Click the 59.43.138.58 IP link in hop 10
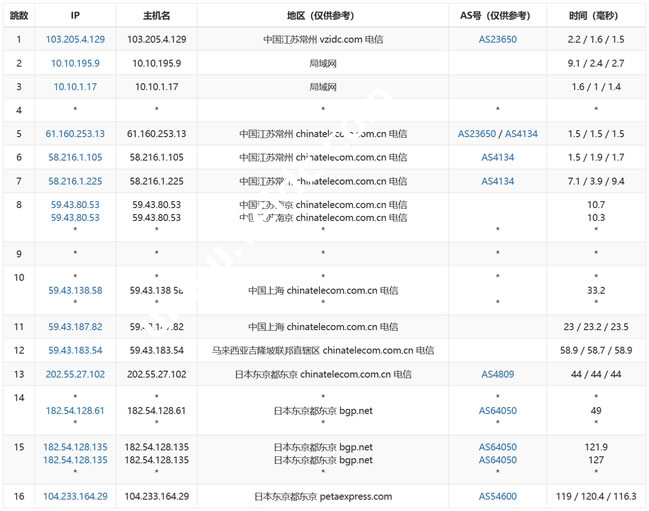The width and height of the screenshot is (649, 511). coord(75,291)
